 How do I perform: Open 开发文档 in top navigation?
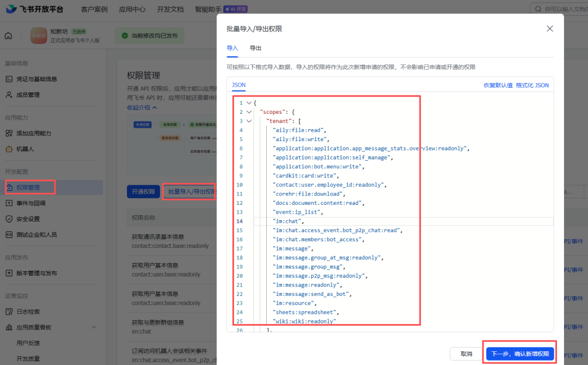[170, 9]
